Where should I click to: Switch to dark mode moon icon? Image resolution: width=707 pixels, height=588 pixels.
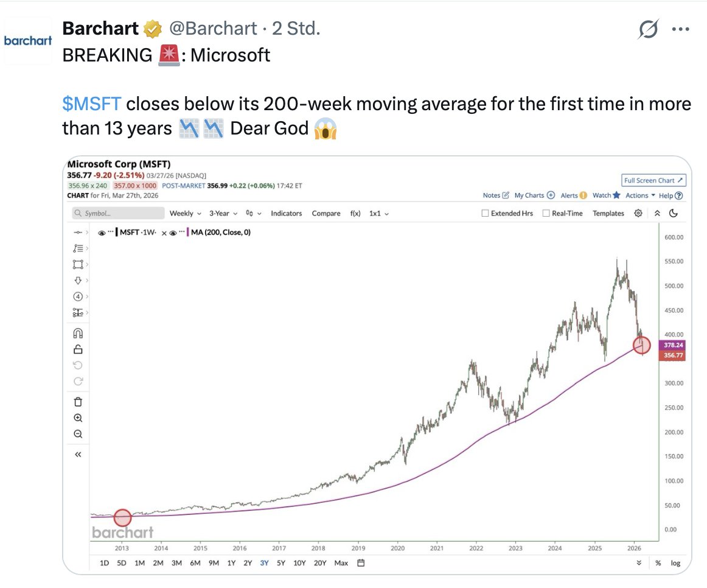point(674,213)
